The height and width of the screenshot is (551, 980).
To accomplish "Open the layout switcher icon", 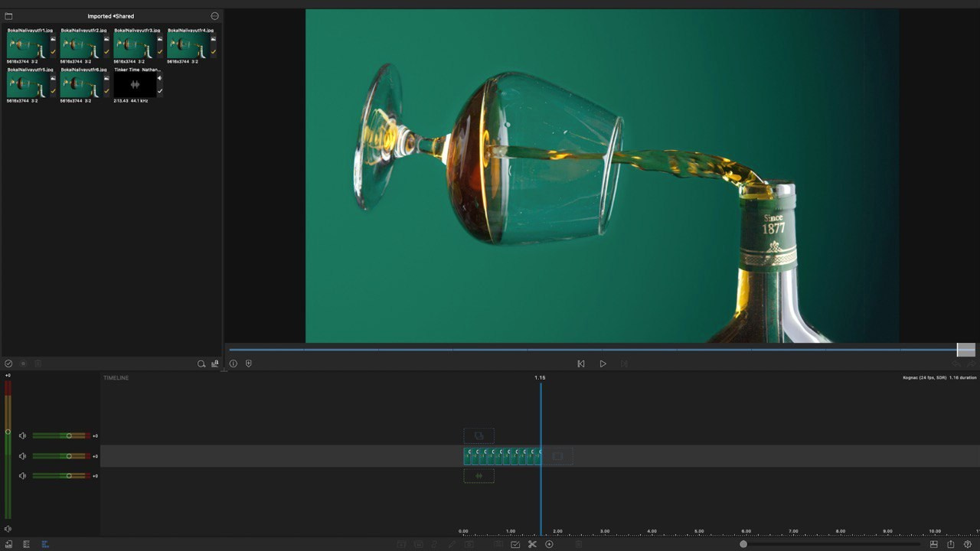I will [x=934, y=545].
